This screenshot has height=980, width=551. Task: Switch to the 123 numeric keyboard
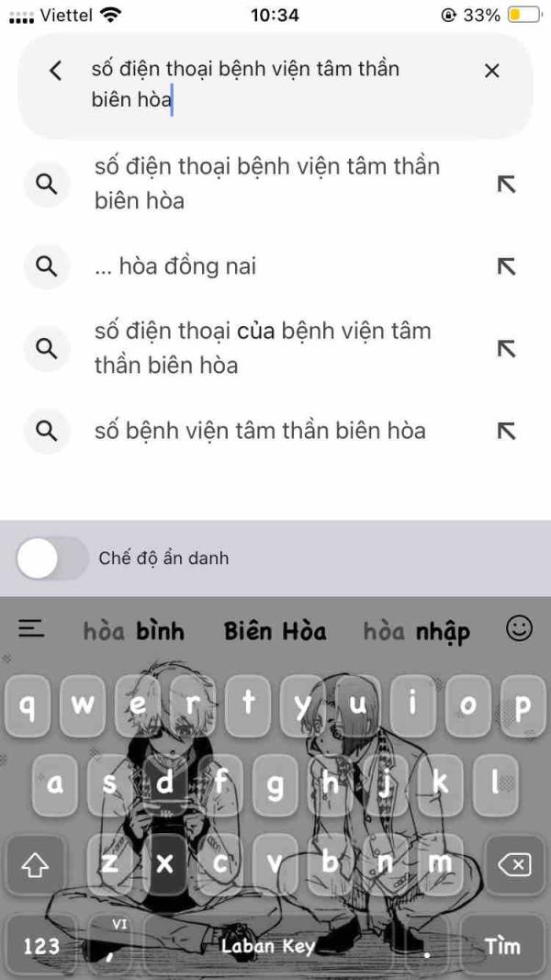tap(41, 946)
